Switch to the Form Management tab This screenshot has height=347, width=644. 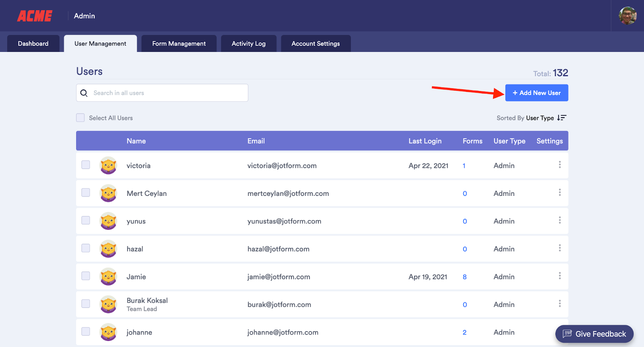pyautogui.click(x=179, y=44)
